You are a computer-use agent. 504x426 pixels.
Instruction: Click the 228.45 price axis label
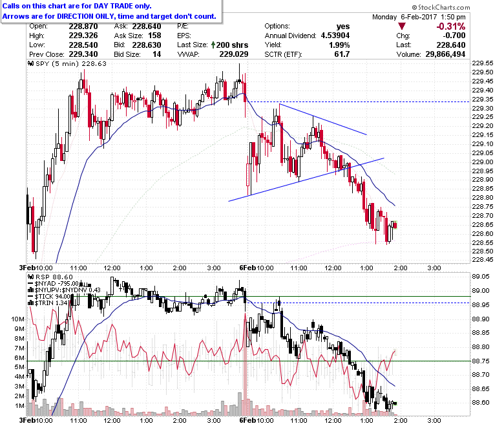point(483,260)
